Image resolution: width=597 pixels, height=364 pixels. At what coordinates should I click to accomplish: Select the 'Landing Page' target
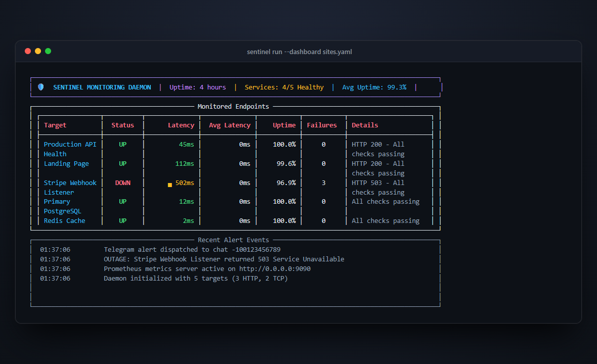66,164
